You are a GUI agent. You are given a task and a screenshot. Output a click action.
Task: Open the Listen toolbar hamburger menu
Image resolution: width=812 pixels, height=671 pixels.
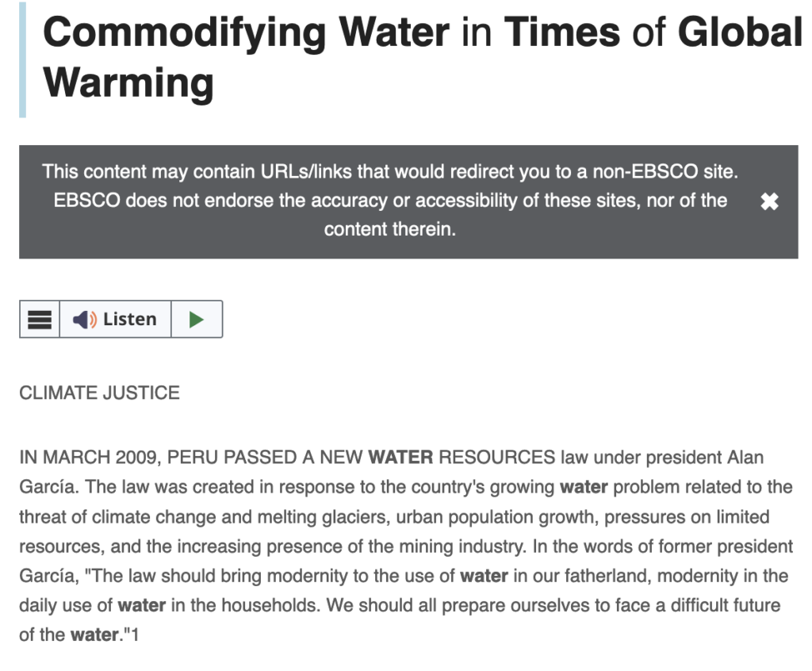point(40,319)
